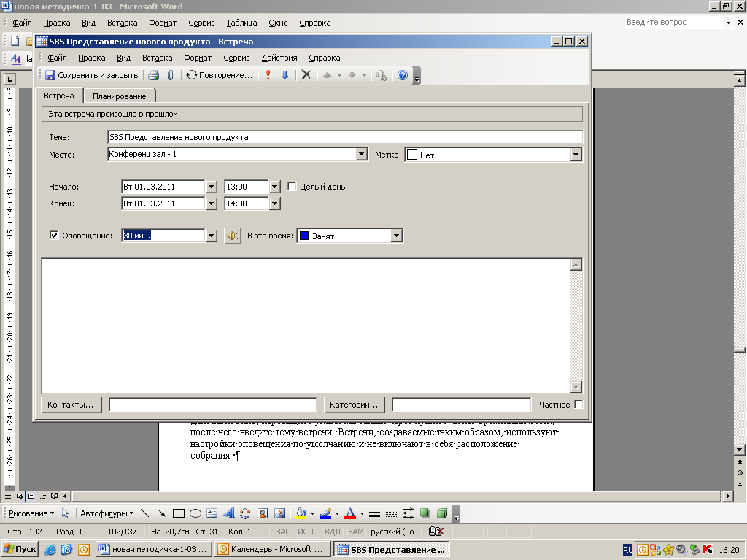Screen dimensions: 747x560
Task: Click the Line Style icon
Action: click(x=374, y=513)
